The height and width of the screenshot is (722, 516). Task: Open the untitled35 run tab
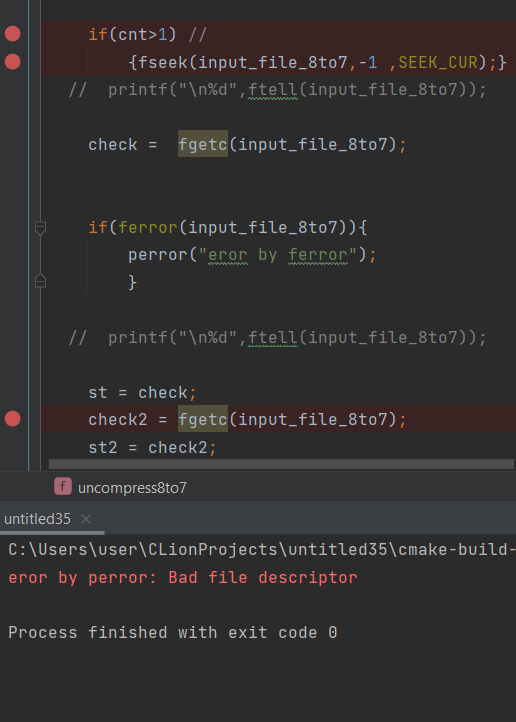pyautogui.click(x=37, y=519)
